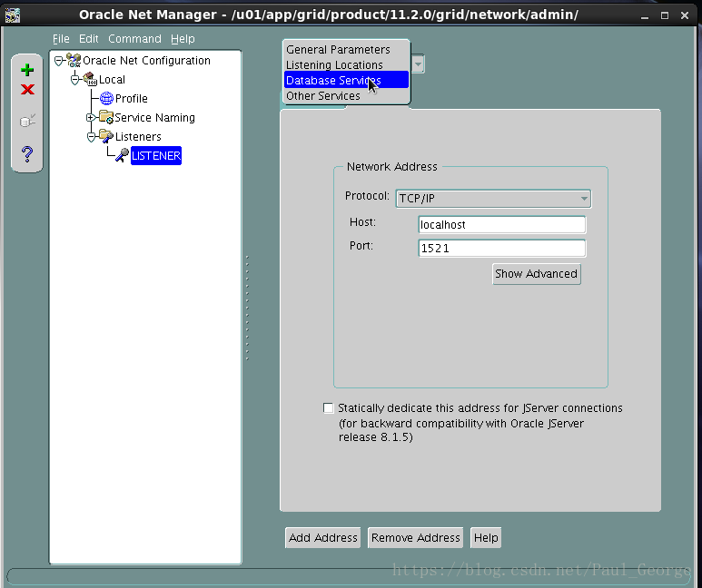Select the Profile tree item label

[131, 98]
